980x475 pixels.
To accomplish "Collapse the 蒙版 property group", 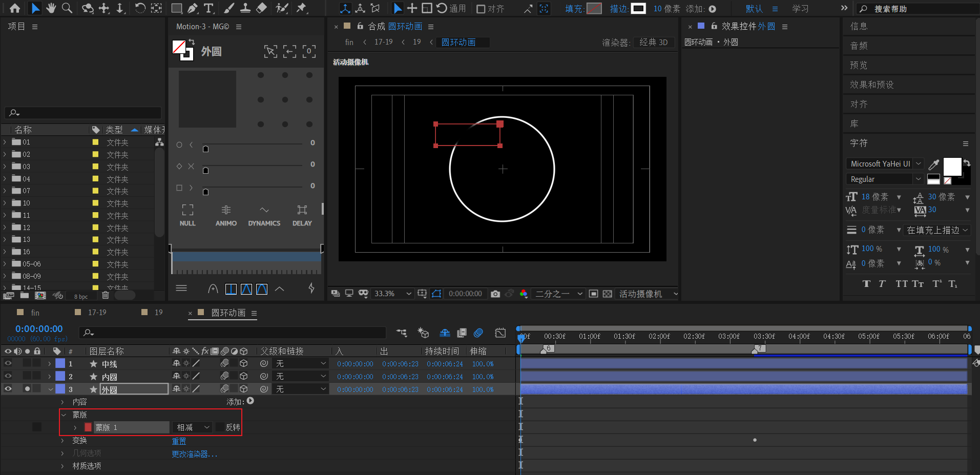I will coord(64,415).
